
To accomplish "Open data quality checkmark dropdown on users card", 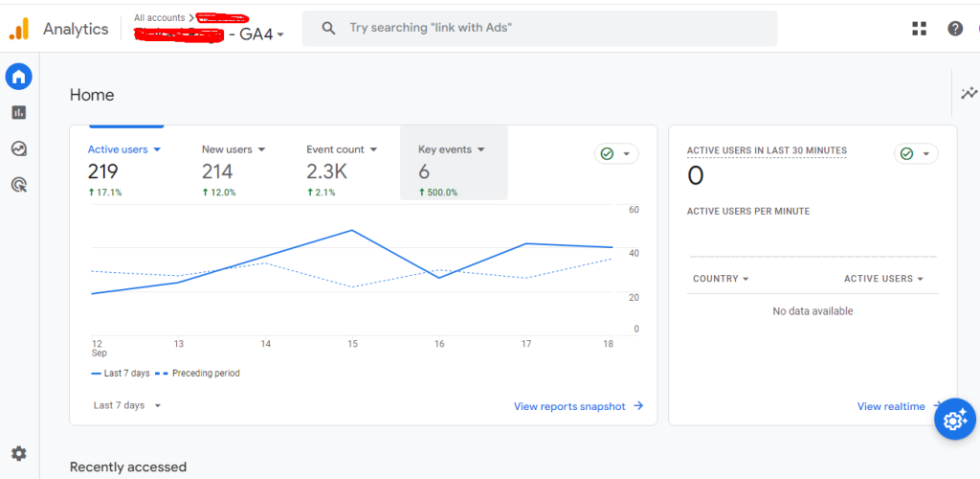I will (616, 153).
